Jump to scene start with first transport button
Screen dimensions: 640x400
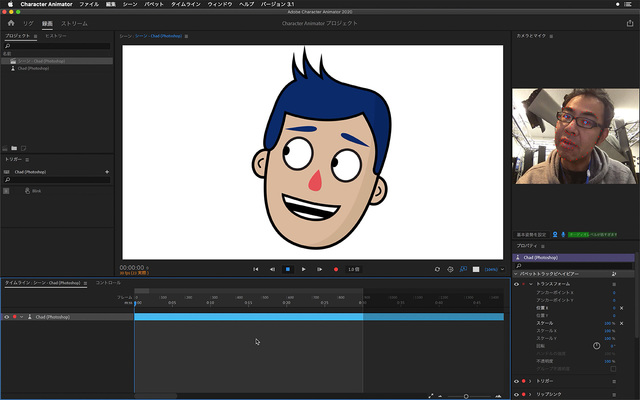click(x=255, y=269)
